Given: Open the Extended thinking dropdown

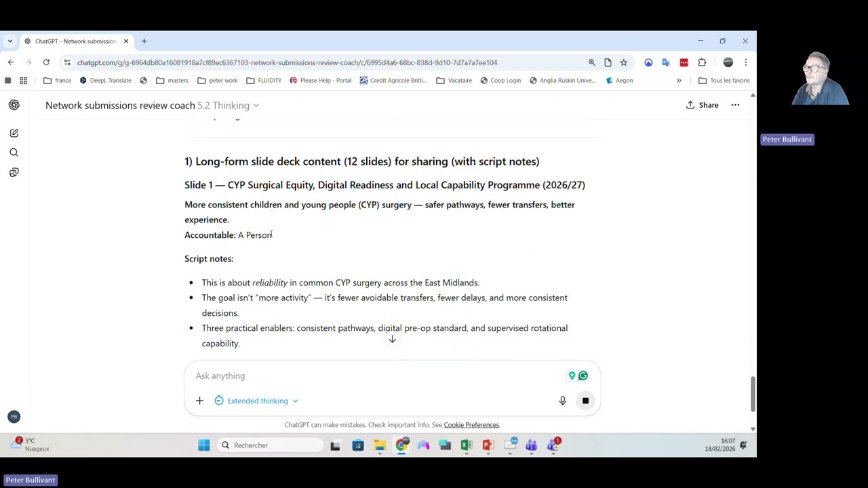Looking at the screenshot, I should coord(256,401).
